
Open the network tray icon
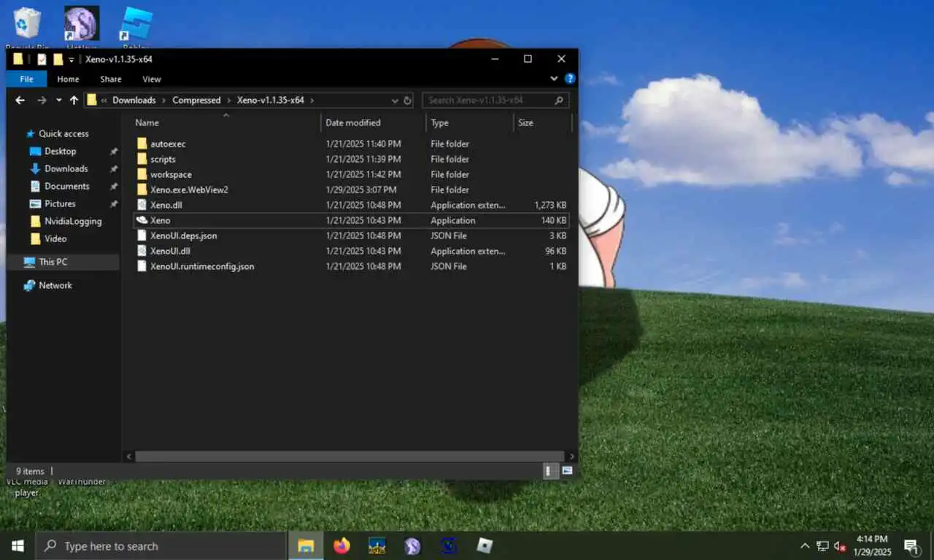(822, 545)
